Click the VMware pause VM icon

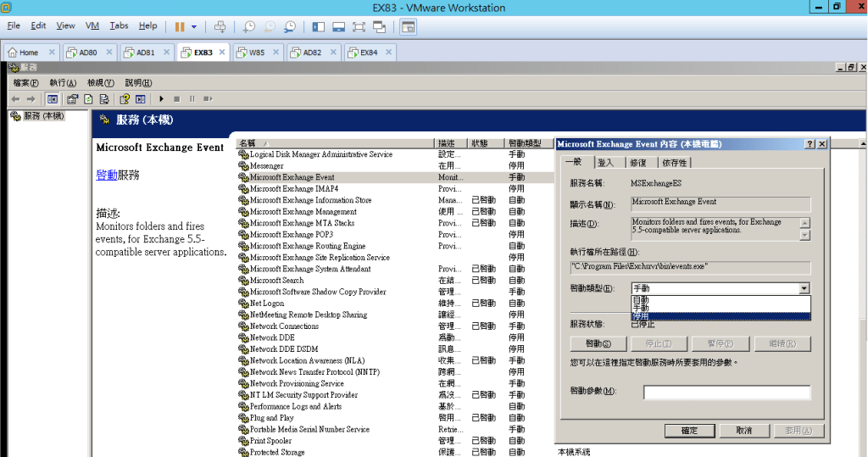pyautogui.click(x=180, y=26)
